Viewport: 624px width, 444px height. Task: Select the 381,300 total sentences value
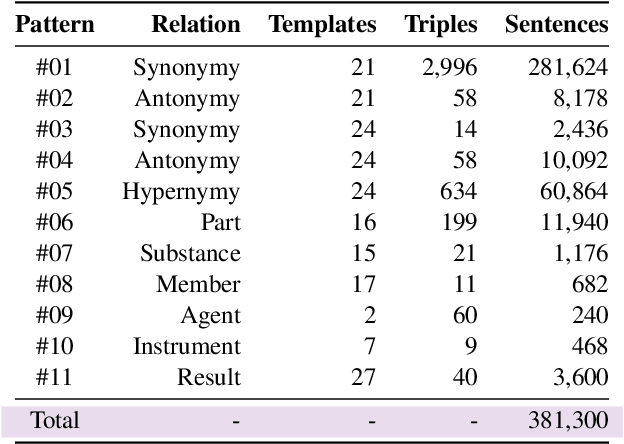[567, 420]
